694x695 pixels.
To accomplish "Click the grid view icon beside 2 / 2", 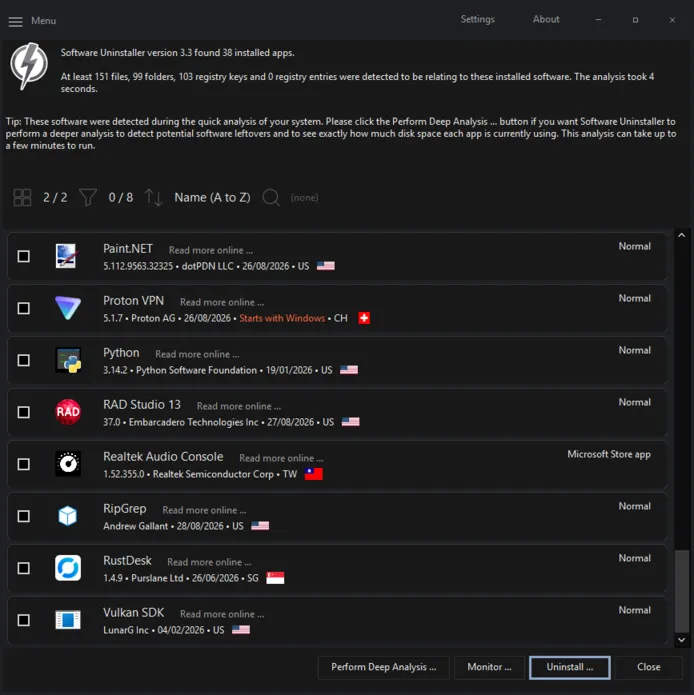I will pyautogui.click(x=22, y=198).
